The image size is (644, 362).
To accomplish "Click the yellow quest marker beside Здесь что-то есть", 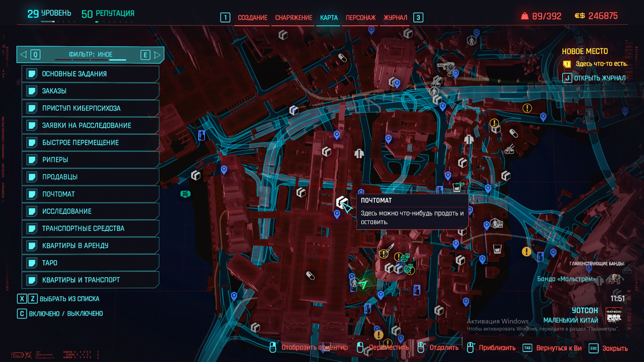I will coord(567,64).
